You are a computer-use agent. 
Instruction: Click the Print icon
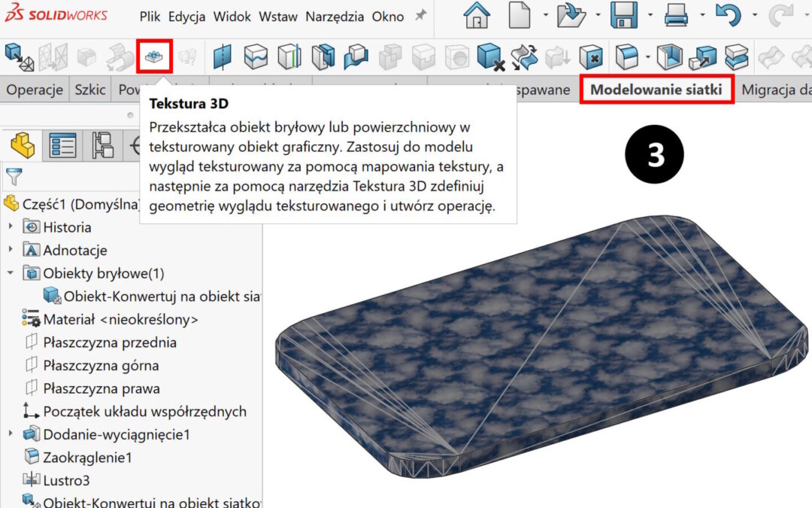point(677,16)
